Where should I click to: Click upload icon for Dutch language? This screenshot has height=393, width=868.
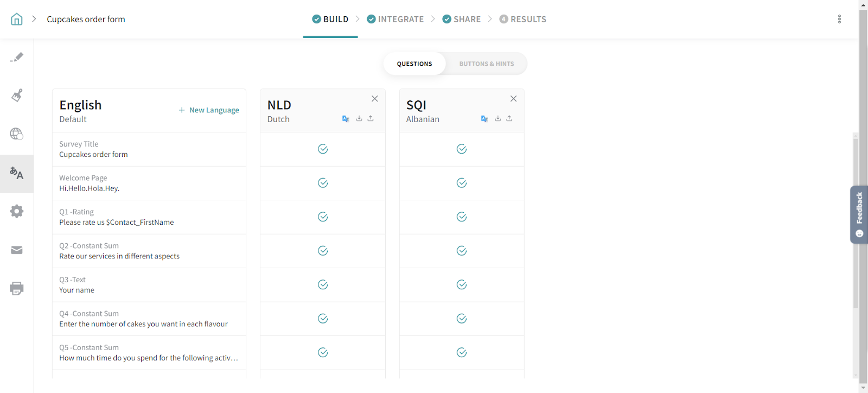371,118
